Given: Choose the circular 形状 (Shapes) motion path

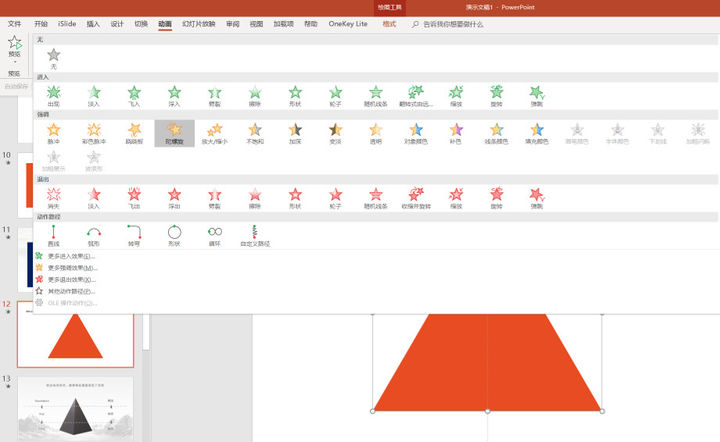Looking at the screenshot, I should coord(174,235).
